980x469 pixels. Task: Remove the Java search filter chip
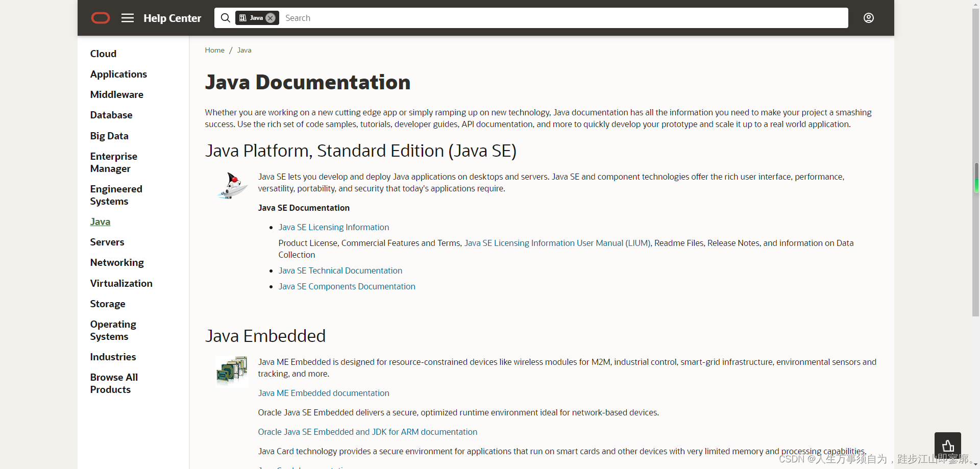click(271, 18)
